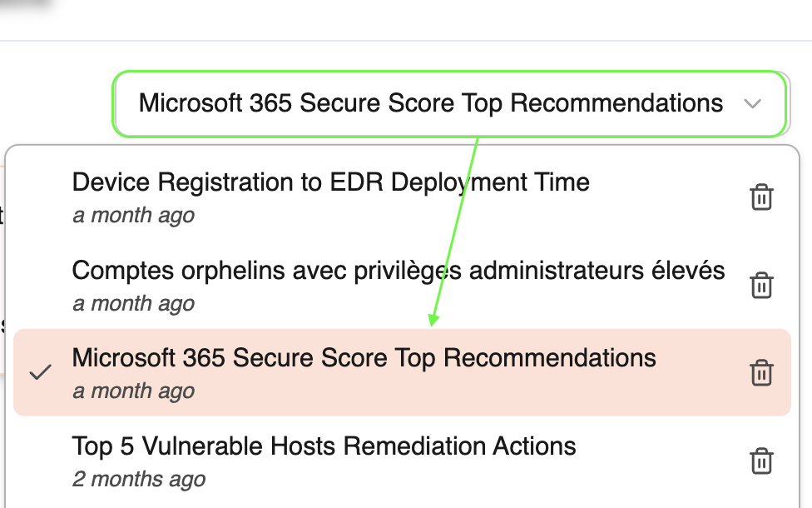The height and width of the screenshot is (508, 812).
Task: Click the checkmark on the selected entry
Action: click(41, 372)
